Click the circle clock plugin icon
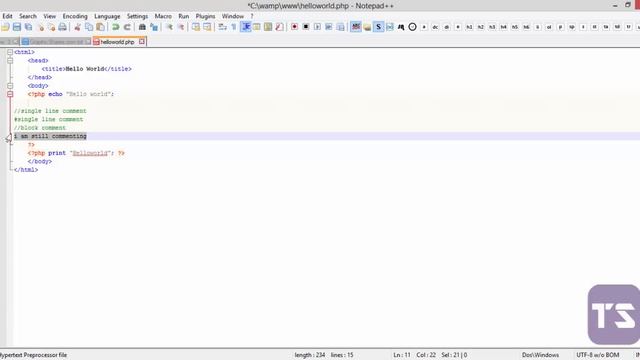This screenshot has height=360, width=640. pyautogui.click(x=412, y=27)
